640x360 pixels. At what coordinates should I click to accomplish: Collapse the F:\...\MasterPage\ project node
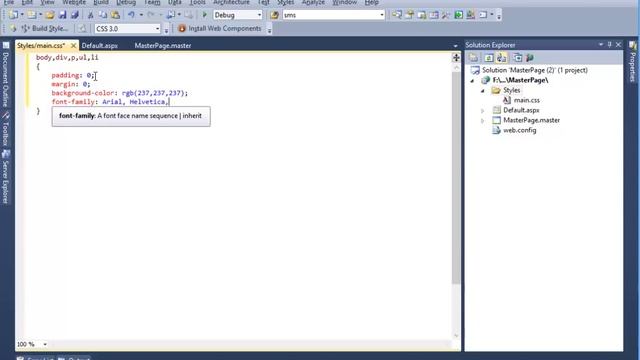[x=472, y=81]
